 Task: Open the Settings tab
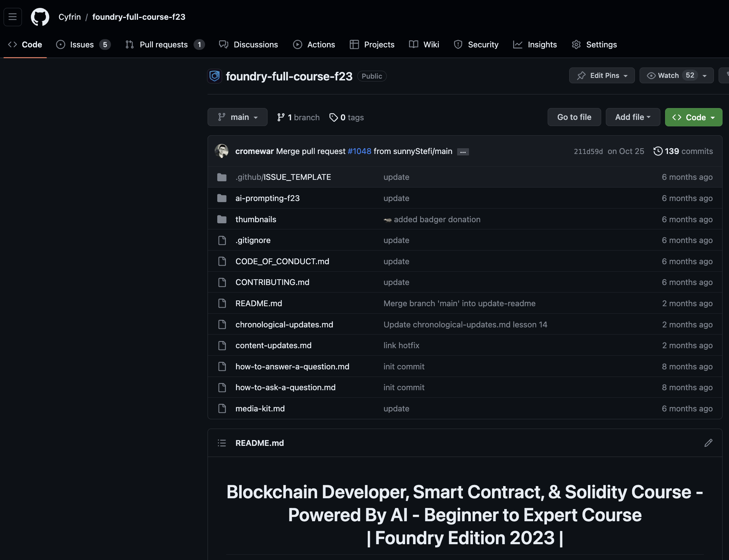coord(594,45)
